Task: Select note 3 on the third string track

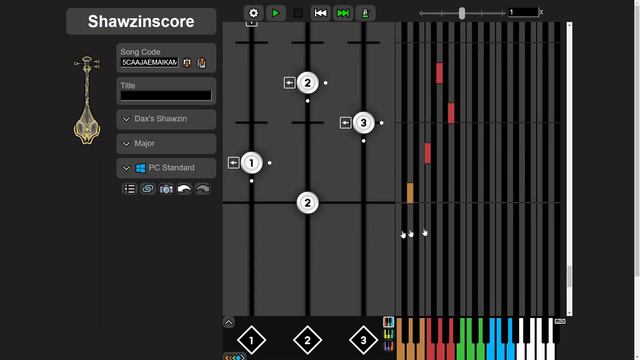Action: pos(363,122)
